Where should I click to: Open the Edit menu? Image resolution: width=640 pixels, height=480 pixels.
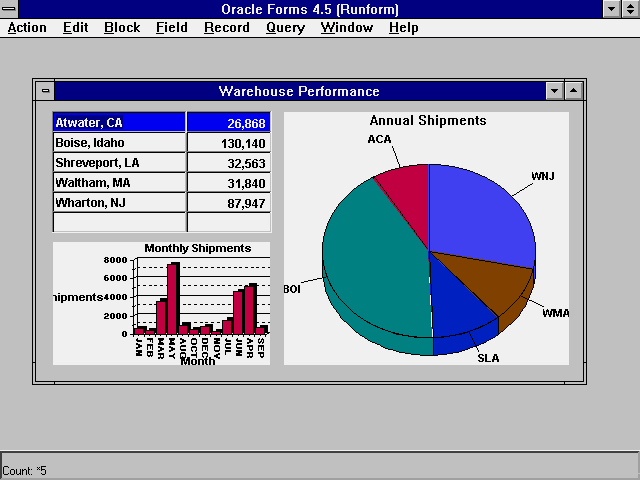(x=75, y=27)
